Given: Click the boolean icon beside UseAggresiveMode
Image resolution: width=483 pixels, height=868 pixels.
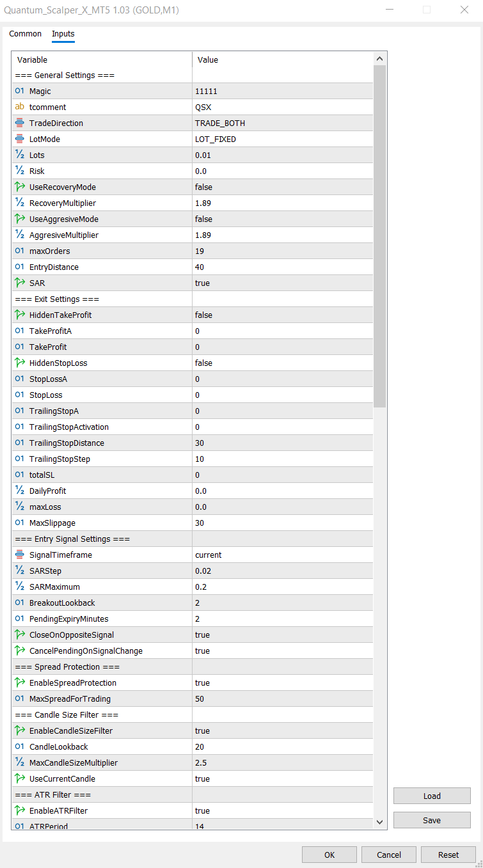Looking at the screenshot, I should click(19, 219).
